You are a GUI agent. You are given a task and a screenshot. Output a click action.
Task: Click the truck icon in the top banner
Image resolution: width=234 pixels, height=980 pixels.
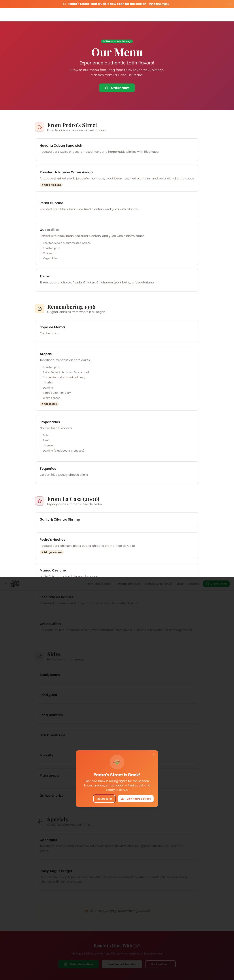(65, 4)
